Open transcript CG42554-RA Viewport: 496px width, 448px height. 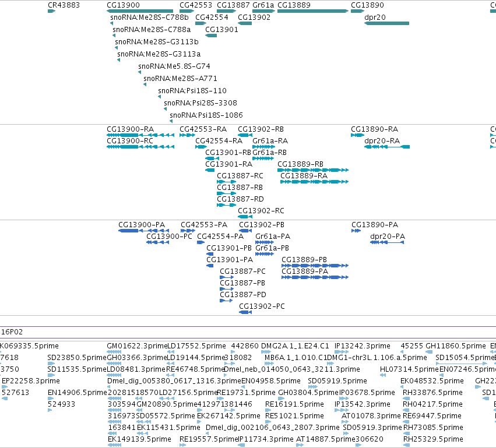coord(201,147)
